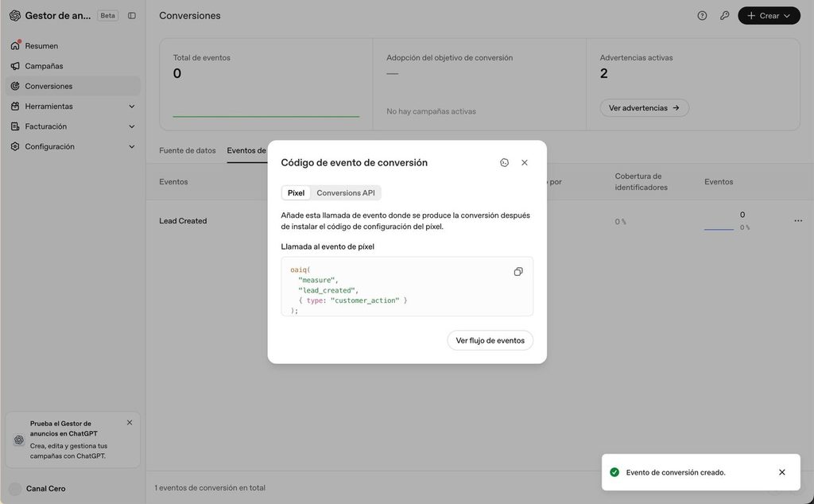Click the Gestor de anuncios title
Viewport: 814px width, 504px height.
[x=57, y=16]
